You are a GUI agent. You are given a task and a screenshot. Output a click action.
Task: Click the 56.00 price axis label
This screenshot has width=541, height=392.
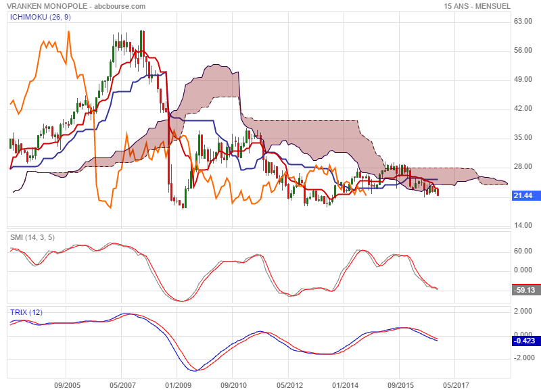pos(523,50)
